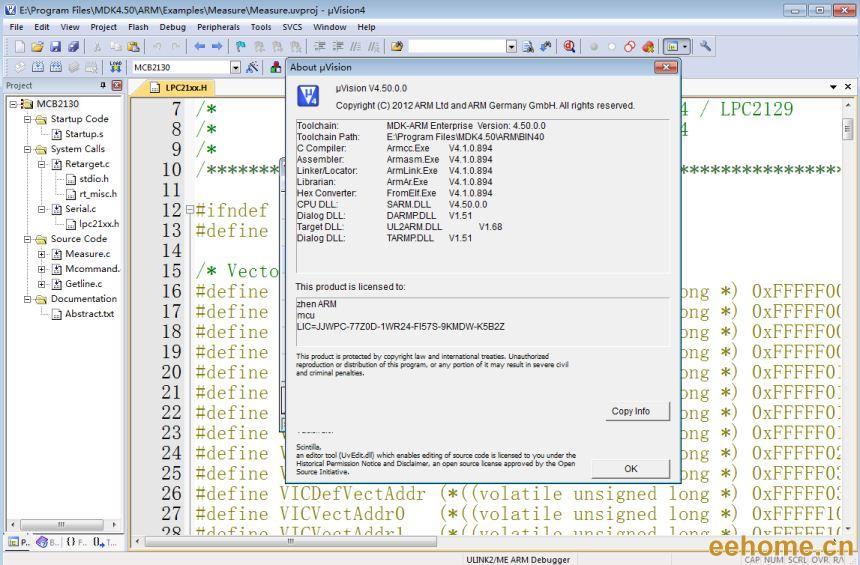
Task: Click the Indent selection icon
Action: point(319,47)
